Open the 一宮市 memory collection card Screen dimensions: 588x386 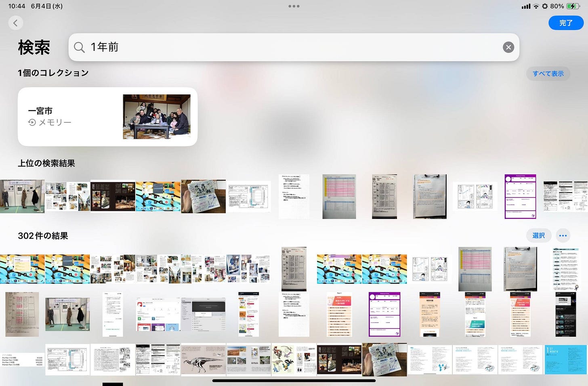click(107, 117)
